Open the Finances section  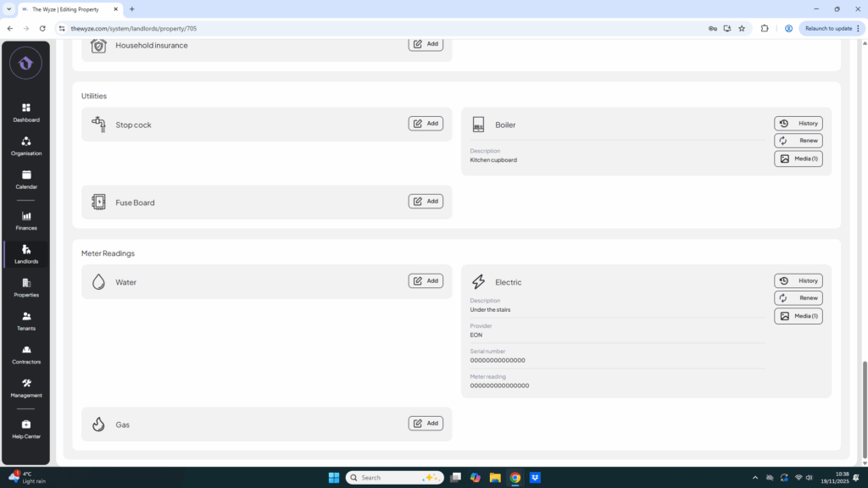pos(25,220)
